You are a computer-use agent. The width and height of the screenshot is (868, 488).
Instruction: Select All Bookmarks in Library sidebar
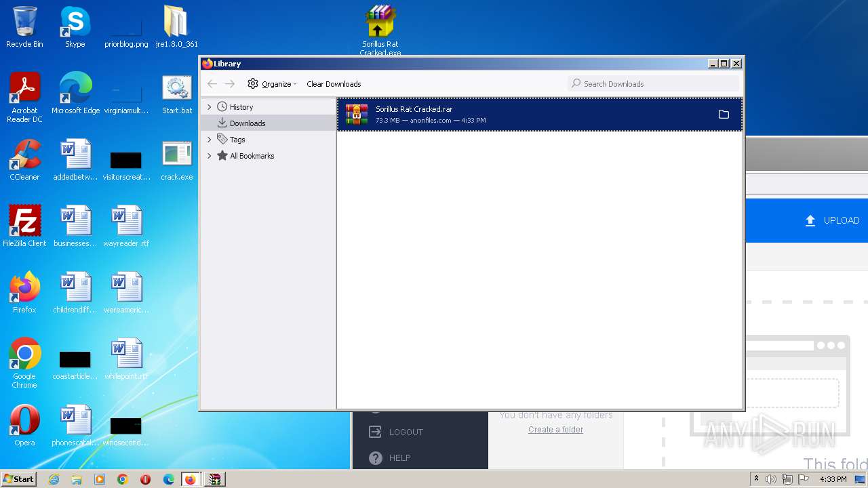click(252, 156)
